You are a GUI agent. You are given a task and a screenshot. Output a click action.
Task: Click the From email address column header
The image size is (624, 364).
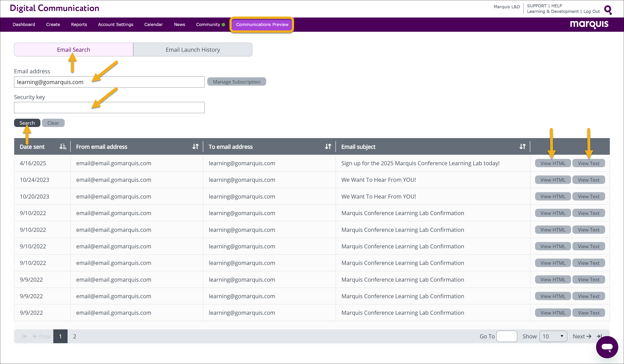tap(101, 147)
